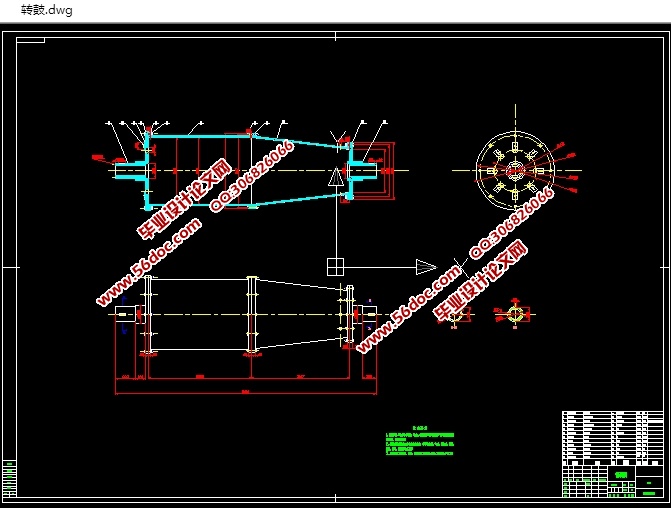Click the upward triangle marker on drum cone
The width and height of the screenshot is (671, 508).
(335, 178)
